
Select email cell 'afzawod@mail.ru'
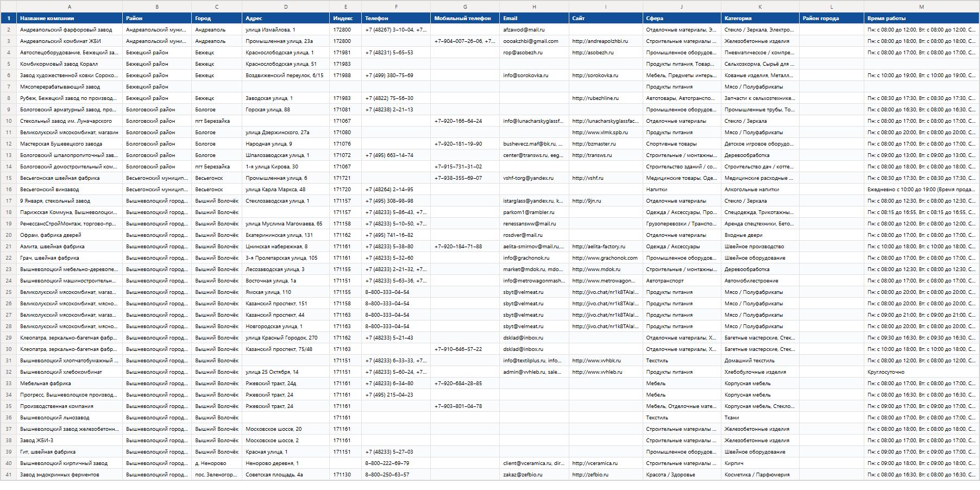click(x=534, y=30)
